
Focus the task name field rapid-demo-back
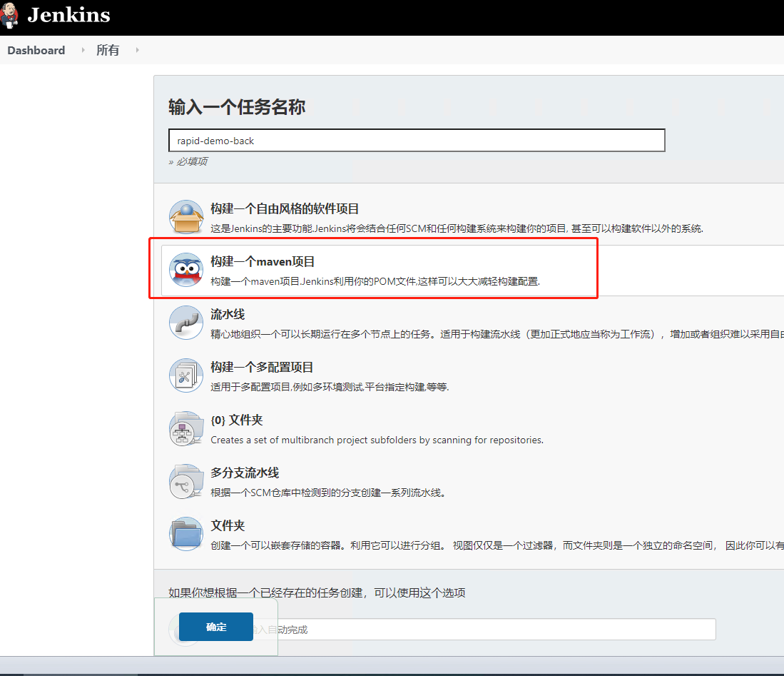pos(417,141)
